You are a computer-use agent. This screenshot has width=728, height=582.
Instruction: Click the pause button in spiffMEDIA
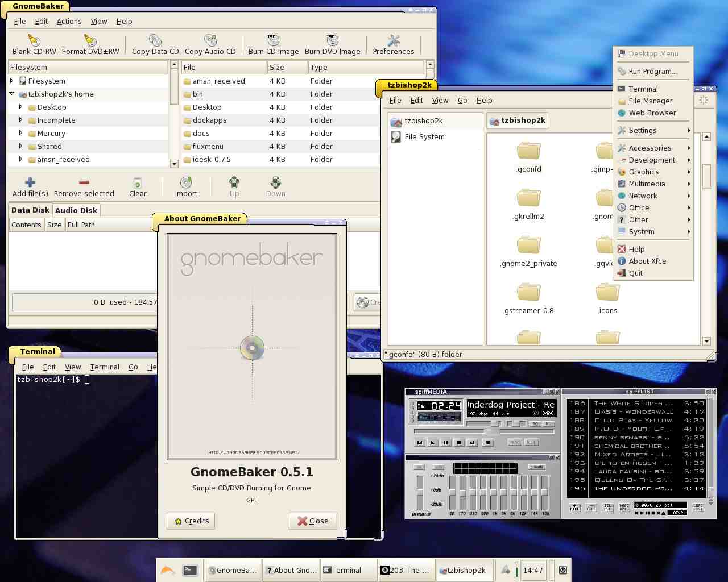pyautogui.click(x=446, y=443)
